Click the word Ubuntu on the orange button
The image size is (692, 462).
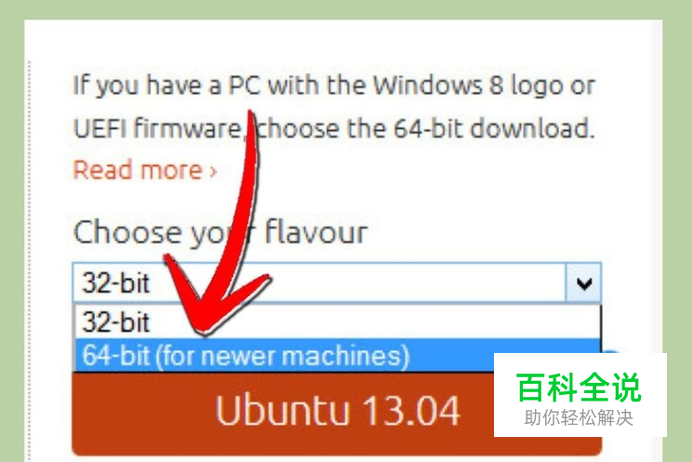coord(283,410)
